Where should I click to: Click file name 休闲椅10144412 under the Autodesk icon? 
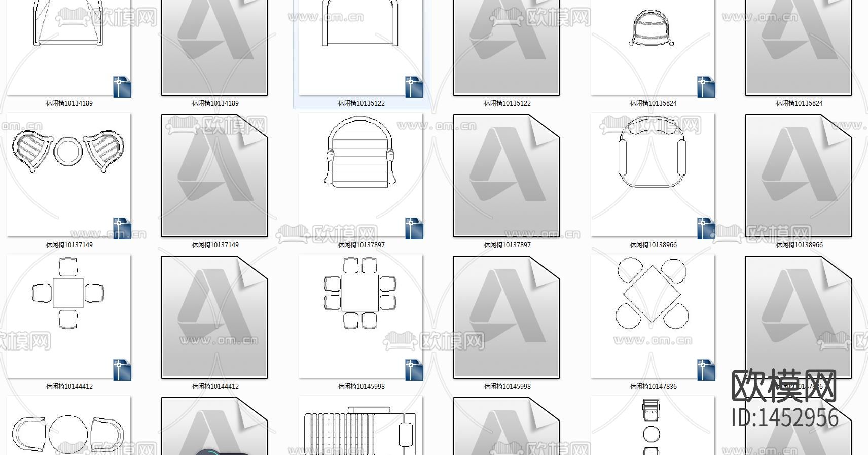tap(215, 387)
